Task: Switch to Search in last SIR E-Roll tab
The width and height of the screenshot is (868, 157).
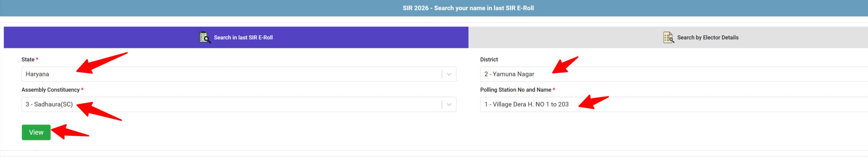Action: (243, 38)
